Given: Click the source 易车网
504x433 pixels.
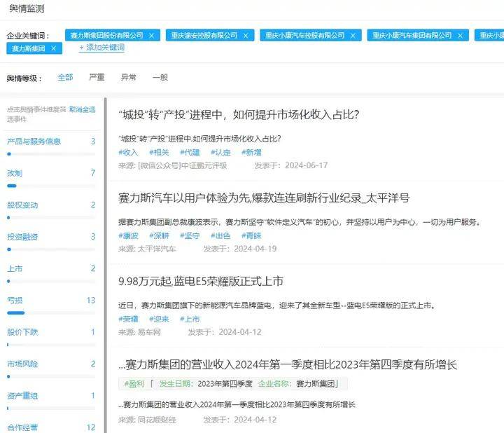Looking at the screenshot, I should 149,332.
